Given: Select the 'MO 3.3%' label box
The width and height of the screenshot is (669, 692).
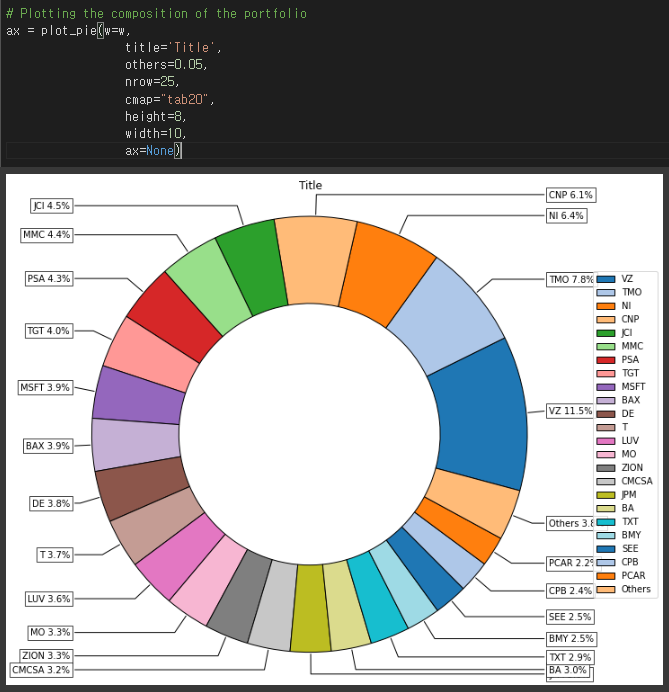Looking at the screenshot, I should [x=50, y=632].
